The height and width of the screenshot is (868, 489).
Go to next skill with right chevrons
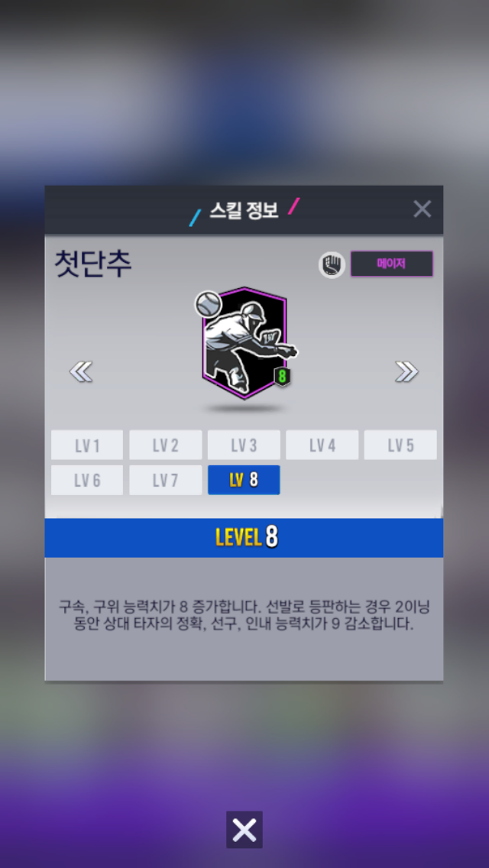click(406, 371)
